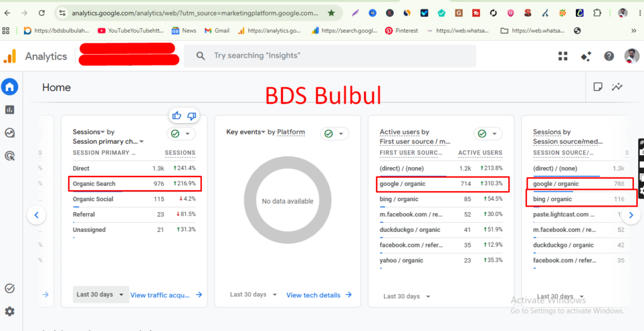Click First user source / medium label

click(x=415, y=141)
